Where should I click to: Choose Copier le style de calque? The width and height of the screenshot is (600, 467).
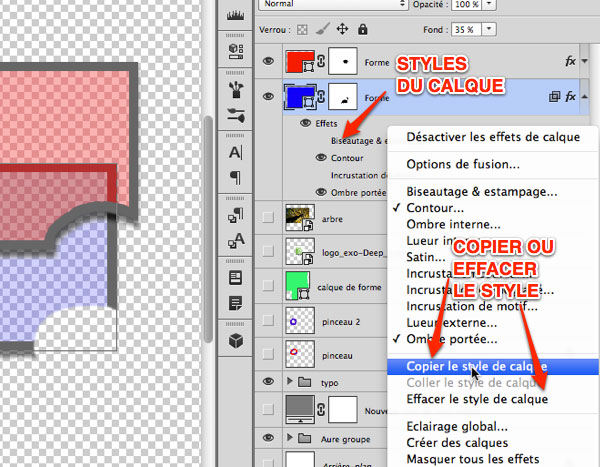493,366
